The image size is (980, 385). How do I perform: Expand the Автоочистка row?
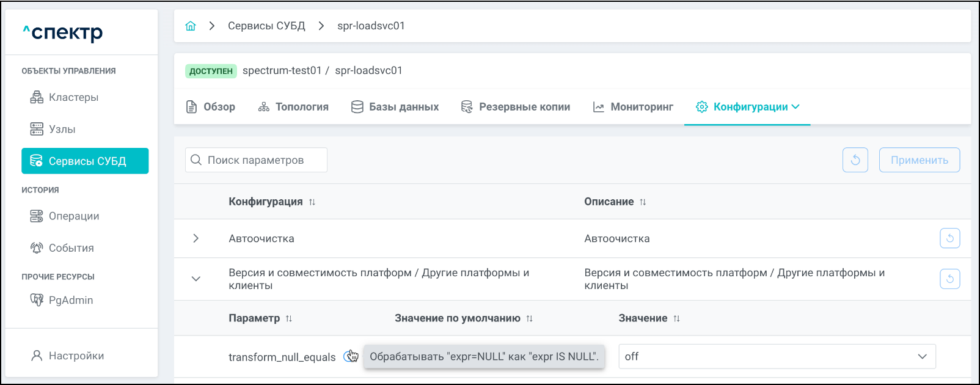[x=196, y=238]
